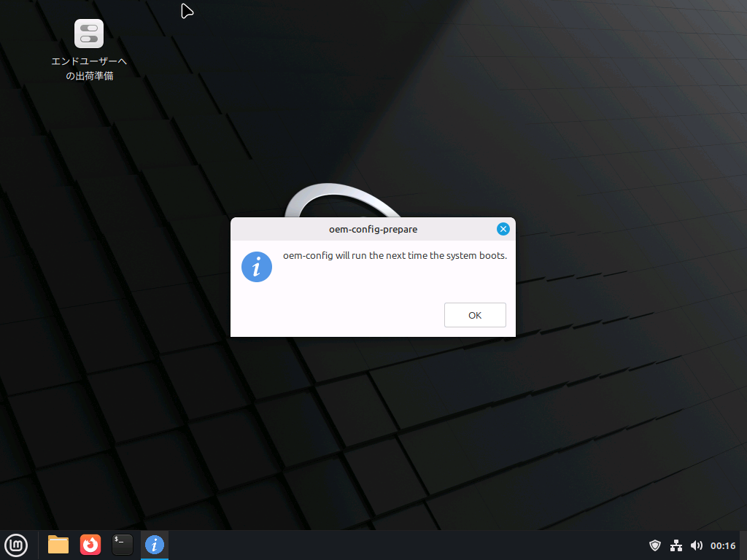This screenshot has width=747, height=560.
Task: Launch Firefox from the panel
Action: [x=90, y=545]
